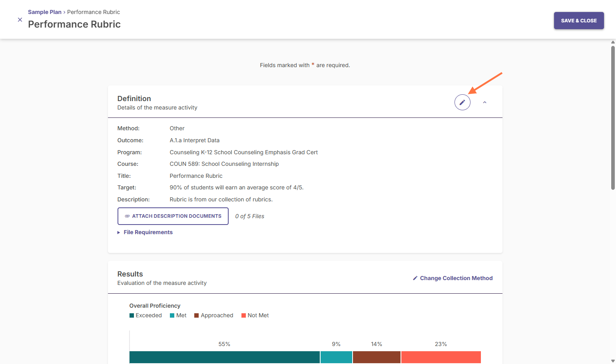Click the 'Overall Proficiency' chart heading
This screenshot has width=616, height=364.
coord(155,306)
